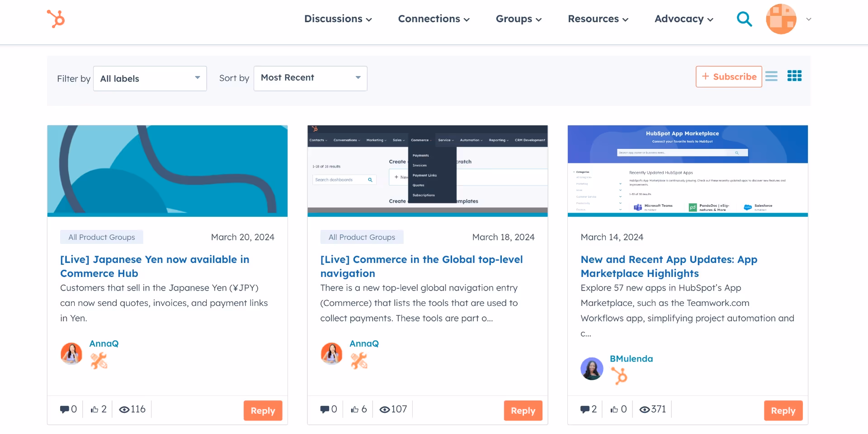Viewport: 868px width, 434px height.
Task: Expand the profile menu chevron
Action: (809, 19)
